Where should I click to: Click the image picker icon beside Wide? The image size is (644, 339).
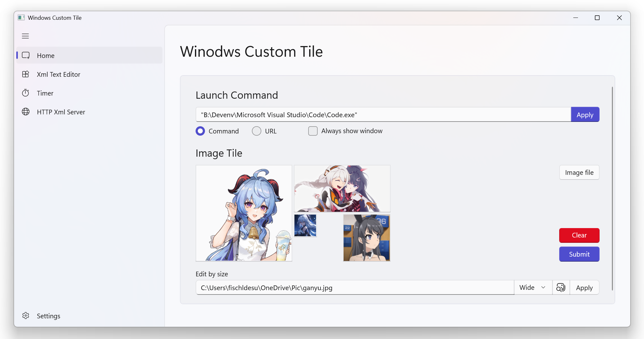561,287
